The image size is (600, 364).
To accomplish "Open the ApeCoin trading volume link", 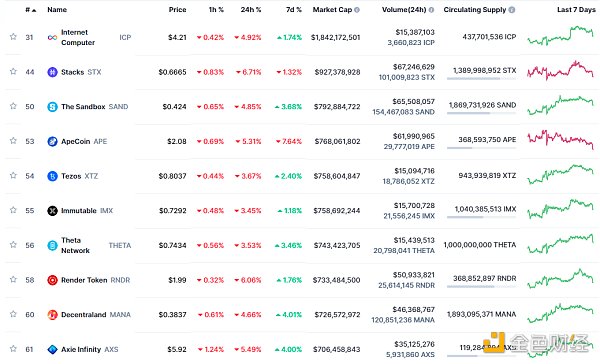I will click(x=414, y=136).
